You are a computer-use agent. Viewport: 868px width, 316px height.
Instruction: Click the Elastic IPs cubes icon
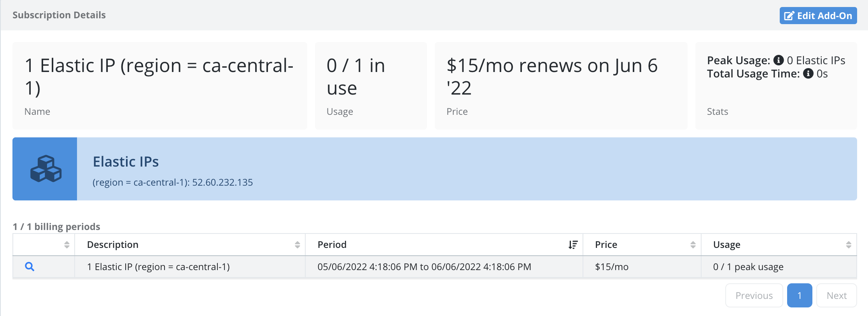[x=45, y=169]
